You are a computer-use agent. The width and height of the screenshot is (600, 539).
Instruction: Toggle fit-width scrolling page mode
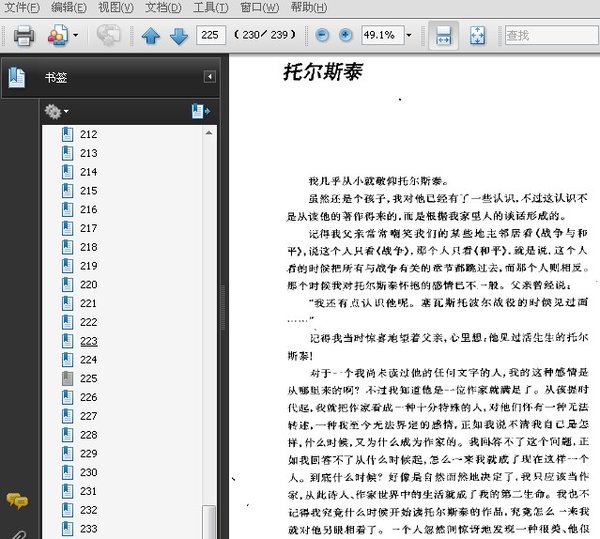click(443, 36)
